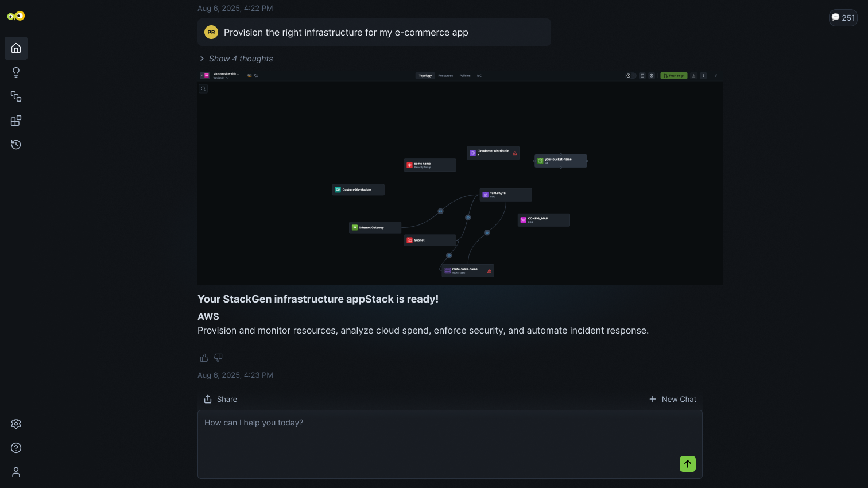Screen dimensions: 868x488
Task: Open chat history clock icon
Action: pos(16,145)
